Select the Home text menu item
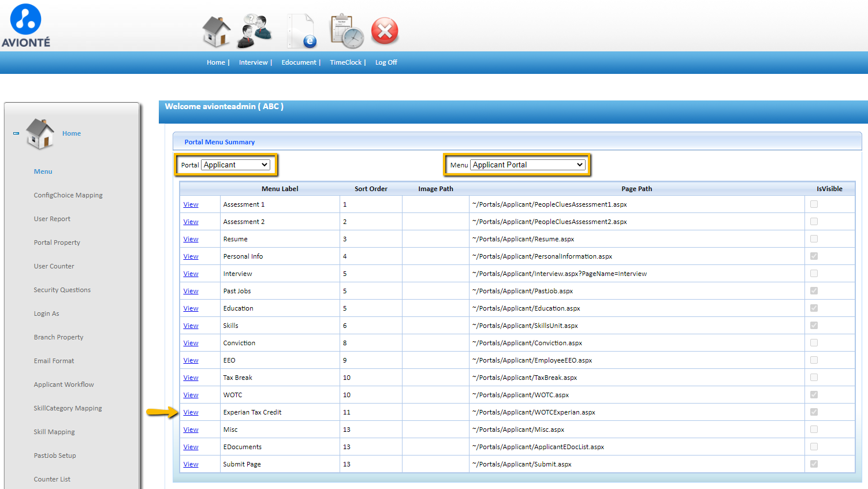 [x=216, y=62]
